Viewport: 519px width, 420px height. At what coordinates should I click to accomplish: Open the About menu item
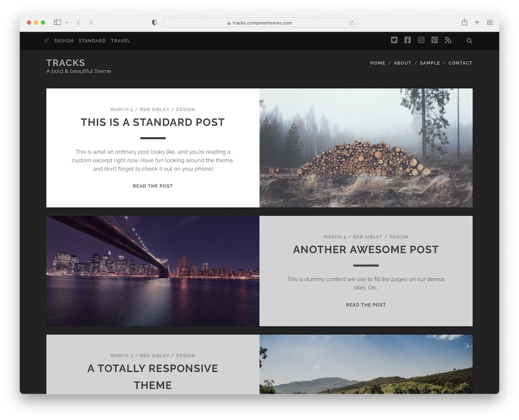coord(402,63)
